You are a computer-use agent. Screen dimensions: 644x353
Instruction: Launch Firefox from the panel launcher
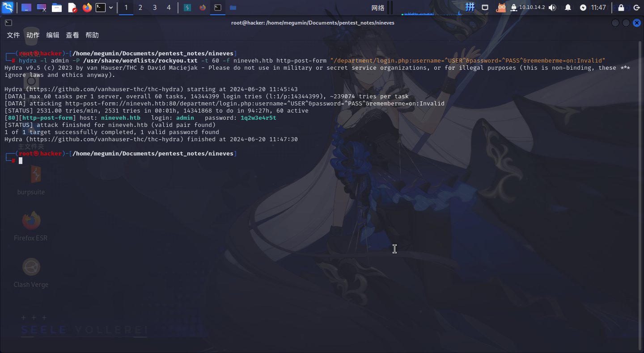click(x=87, y=8)
